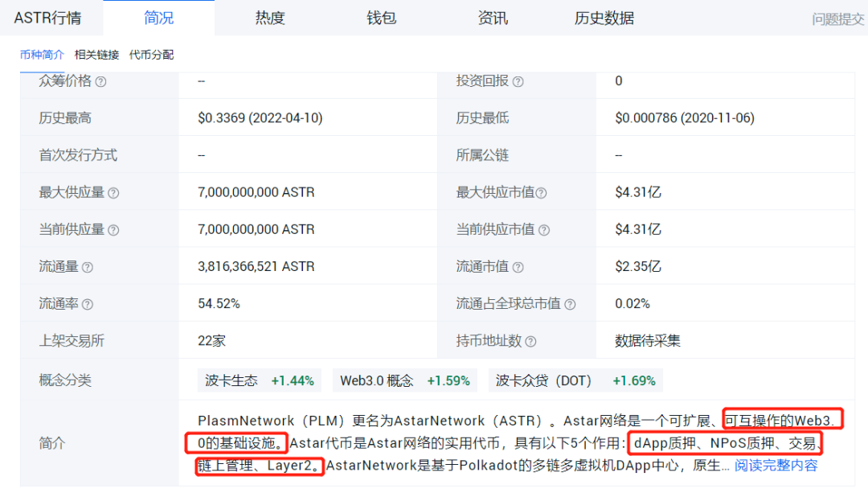This screenshot has width=868, height=493.
Task: Open the Web3.0 概念 concept tag
Action: 404,380
